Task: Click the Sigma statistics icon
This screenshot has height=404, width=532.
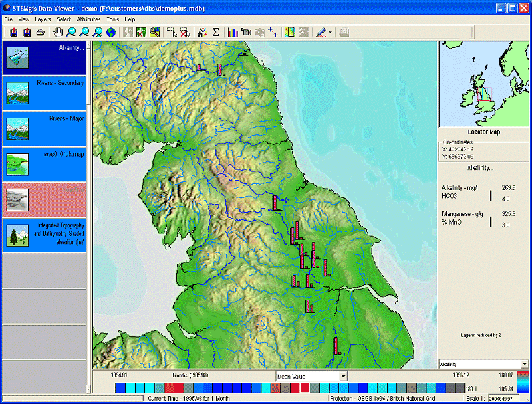Action: (x=215, y=32)
